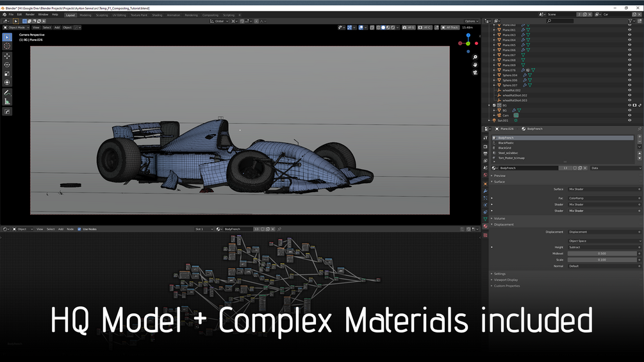Pin the properties editor context
The height and width of the screenshot is (362, 644).
[x=640, y=129]
